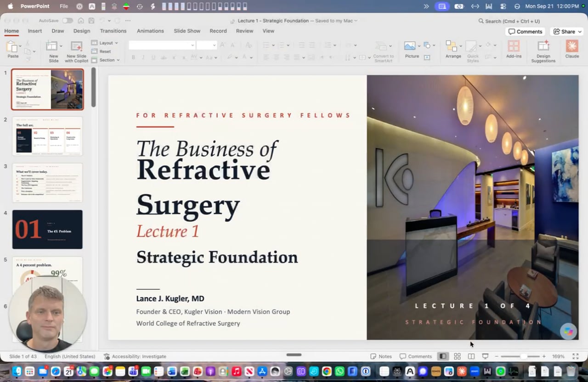Click the Paste clipboard icon
588x382 pixels.
12,46
